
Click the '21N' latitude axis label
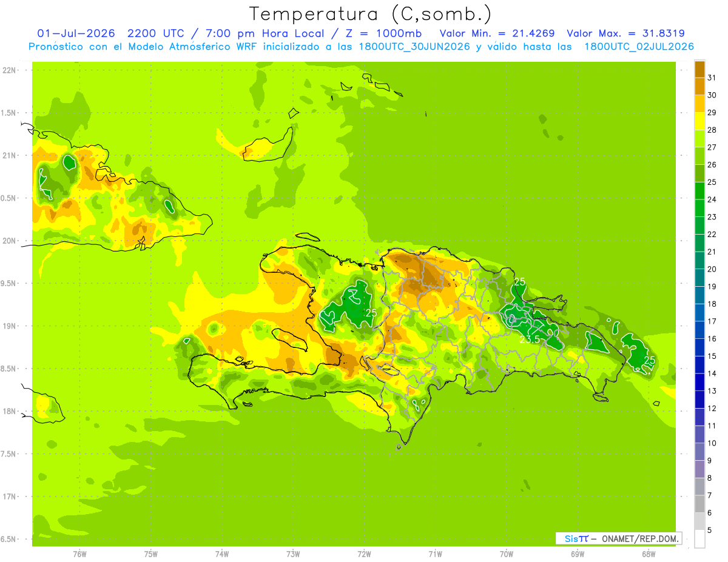9,156
